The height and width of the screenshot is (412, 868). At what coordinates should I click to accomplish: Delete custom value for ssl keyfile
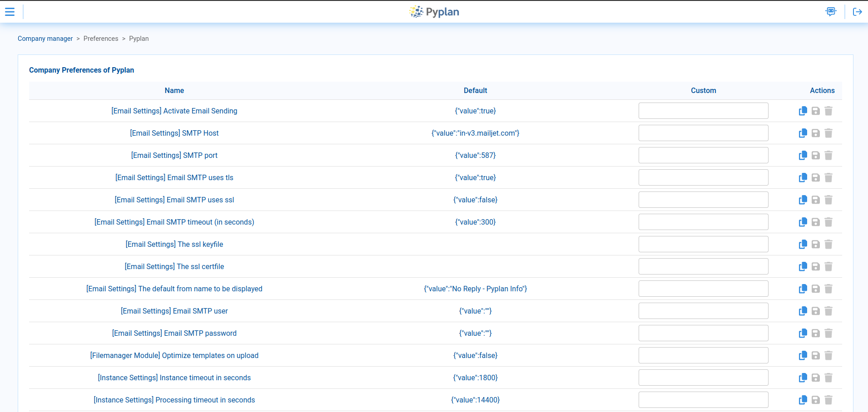[828, 244]
